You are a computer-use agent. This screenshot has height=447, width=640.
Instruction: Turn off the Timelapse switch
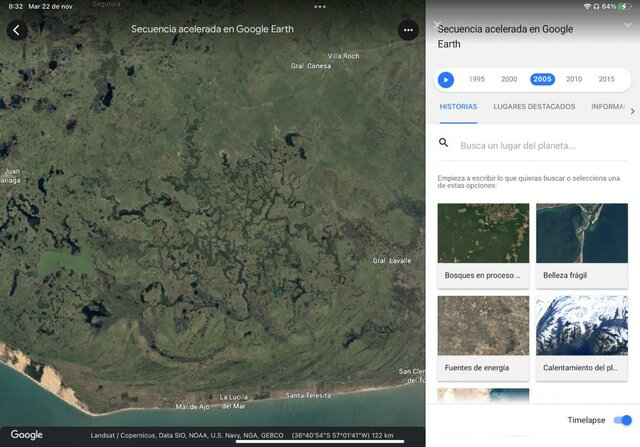click(622, 420)
